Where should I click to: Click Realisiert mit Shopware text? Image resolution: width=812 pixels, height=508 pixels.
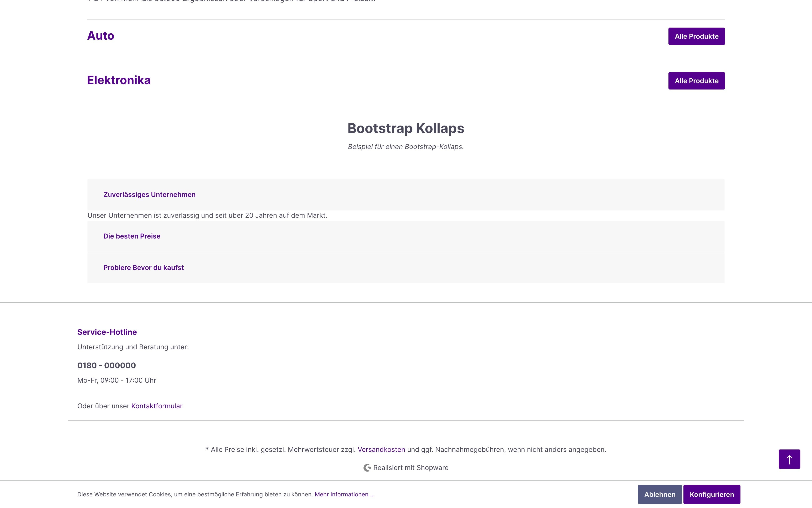pyautogui.click(x=411, y=468)
